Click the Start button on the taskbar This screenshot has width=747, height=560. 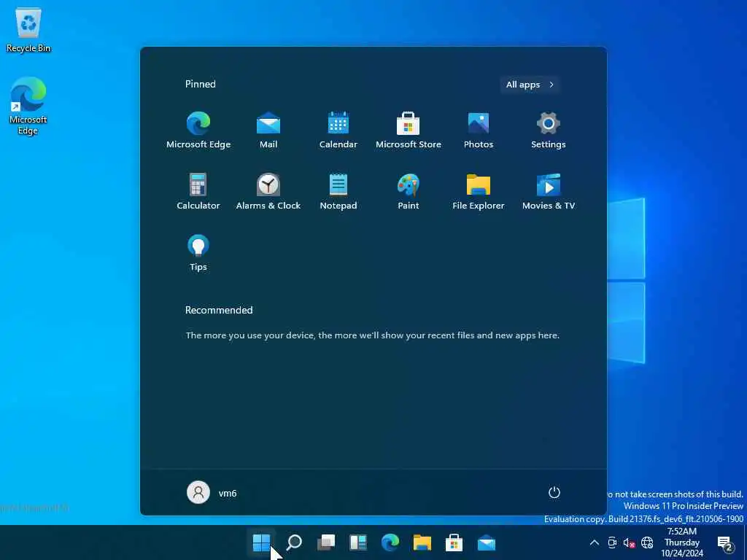pyautogui.click(x=262, y=542)
